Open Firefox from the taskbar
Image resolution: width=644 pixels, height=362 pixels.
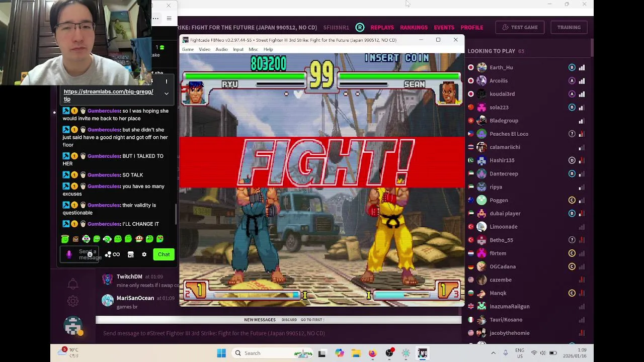pyautogui.click(x=372, y=353)
